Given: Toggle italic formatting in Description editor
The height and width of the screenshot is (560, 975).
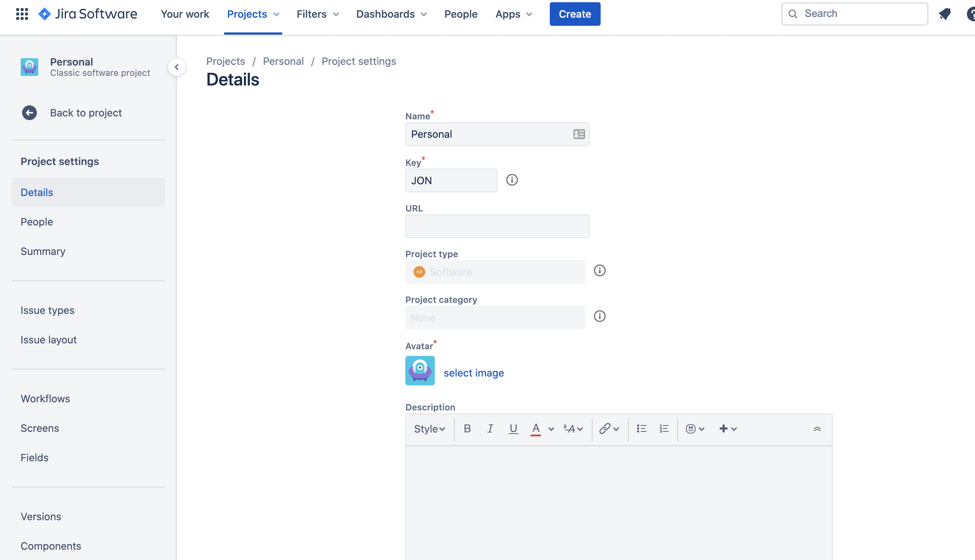Looking at the screenshot, I should click(x=490, y=428).
